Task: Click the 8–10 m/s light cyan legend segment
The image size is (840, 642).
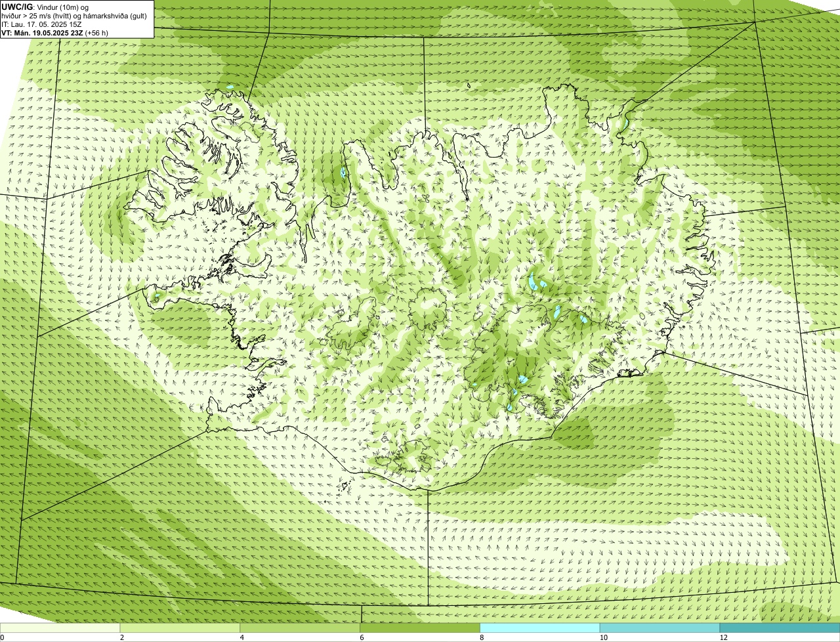Action: click(540, 628)
